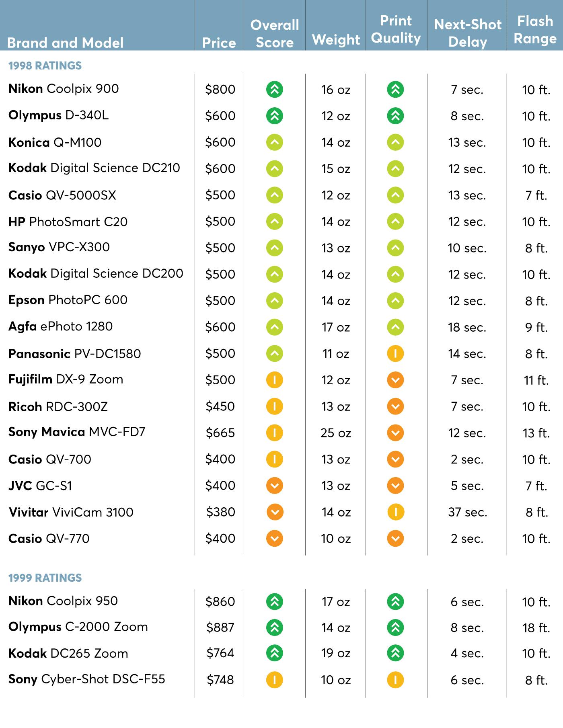Open the 1999 Ratings section heading

(45, 578)
